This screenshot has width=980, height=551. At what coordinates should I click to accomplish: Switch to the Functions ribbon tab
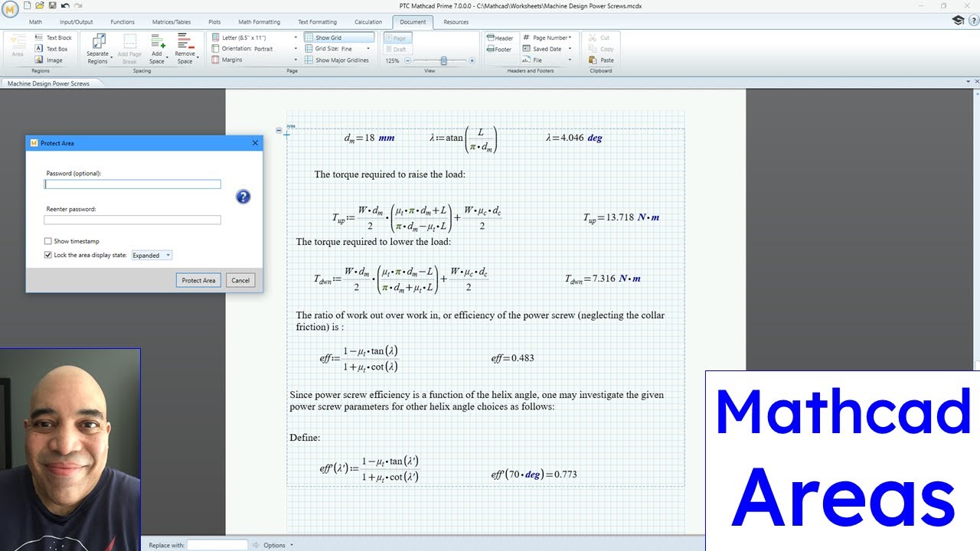click(122, 21)
